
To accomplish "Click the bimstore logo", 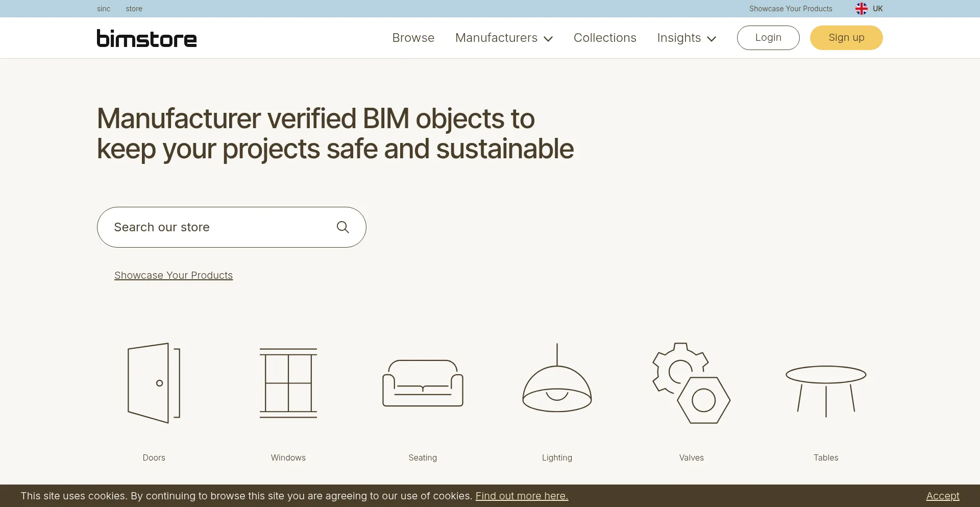I will (x=146, y=38).
